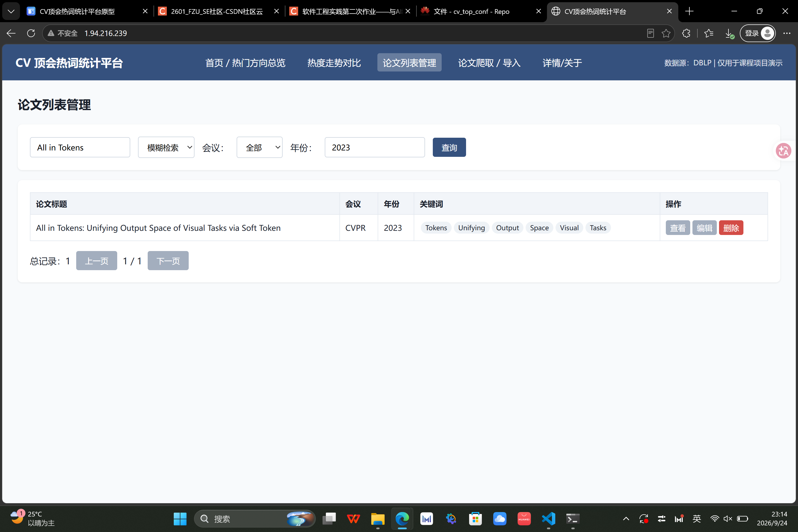Open 详情/关于 nav item
The image size is (798, 532).
pos(562,63)
